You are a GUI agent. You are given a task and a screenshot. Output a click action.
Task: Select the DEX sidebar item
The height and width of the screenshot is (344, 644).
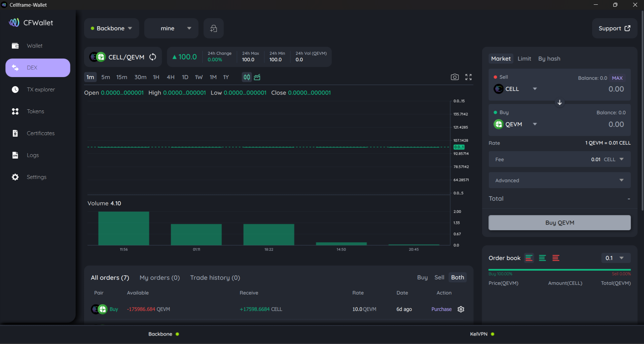click(38, 68)
